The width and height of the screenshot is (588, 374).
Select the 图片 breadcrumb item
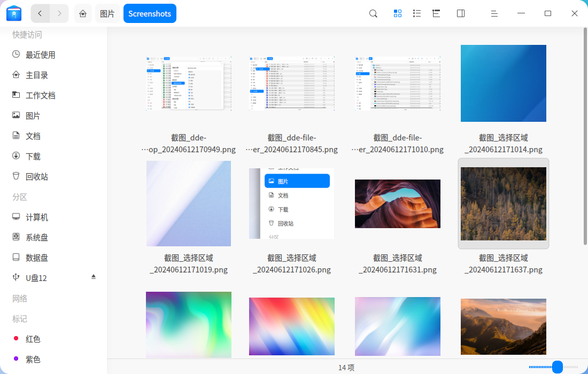click(x=107, y=13)
